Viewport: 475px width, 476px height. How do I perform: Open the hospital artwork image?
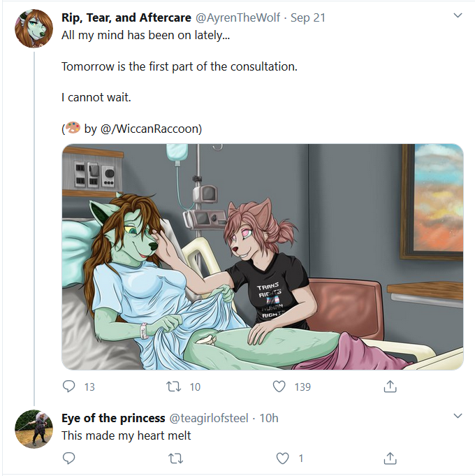(263, 257)
